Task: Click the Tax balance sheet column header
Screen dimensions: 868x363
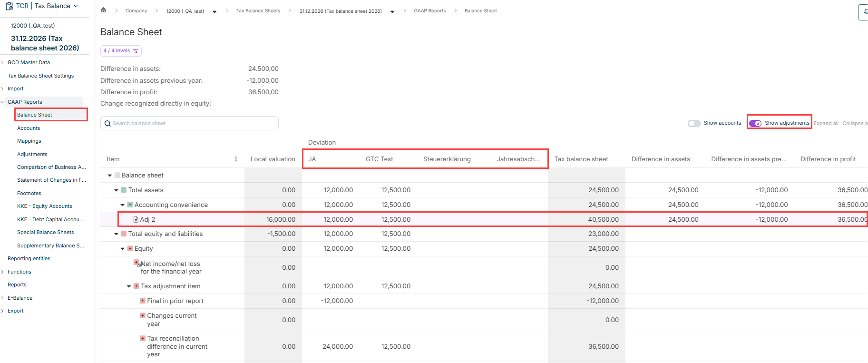Action: (581, 159)
